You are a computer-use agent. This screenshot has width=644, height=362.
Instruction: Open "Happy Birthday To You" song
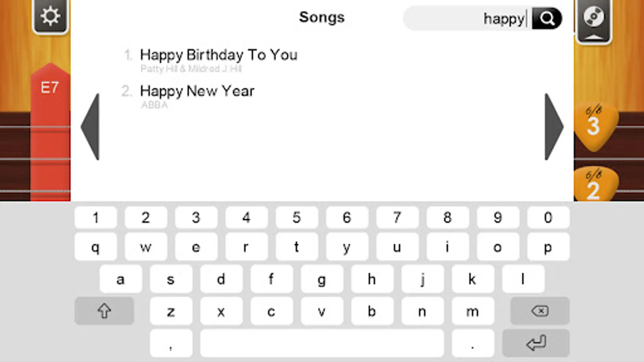[x=219, y=56]
